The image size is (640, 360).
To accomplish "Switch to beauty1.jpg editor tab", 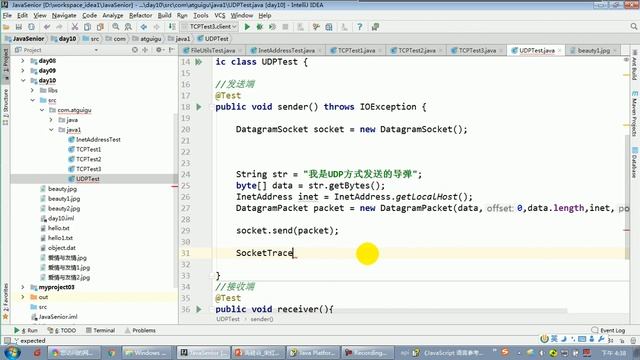I will point(593,51).
